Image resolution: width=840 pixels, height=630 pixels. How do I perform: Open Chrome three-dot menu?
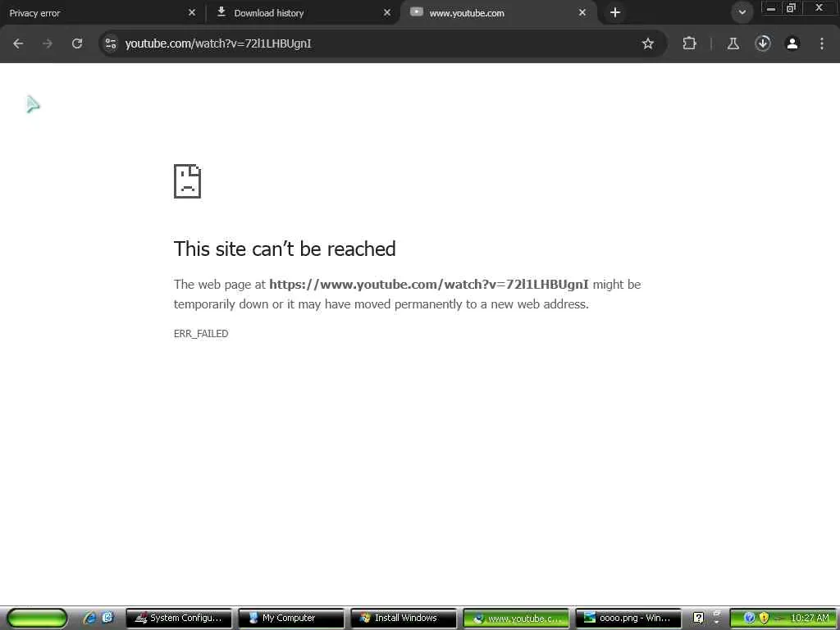[x=822, y=43]
